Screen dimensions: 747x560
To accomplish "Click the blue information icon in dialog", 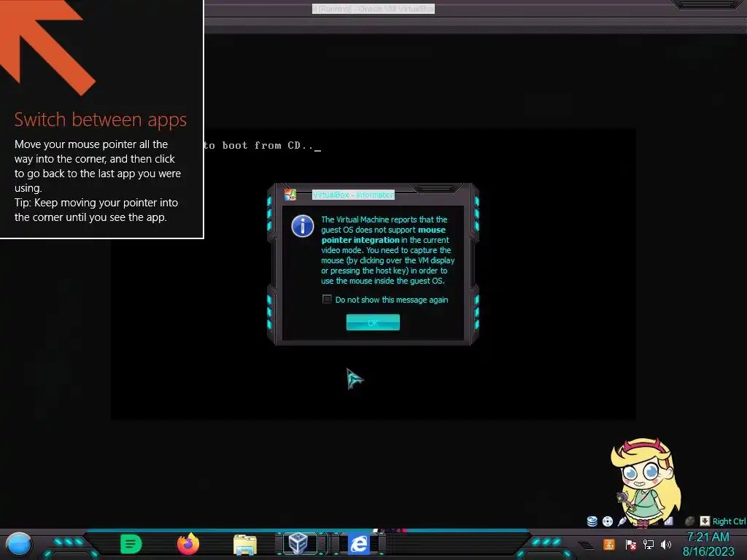I will [x=303, y=226].
